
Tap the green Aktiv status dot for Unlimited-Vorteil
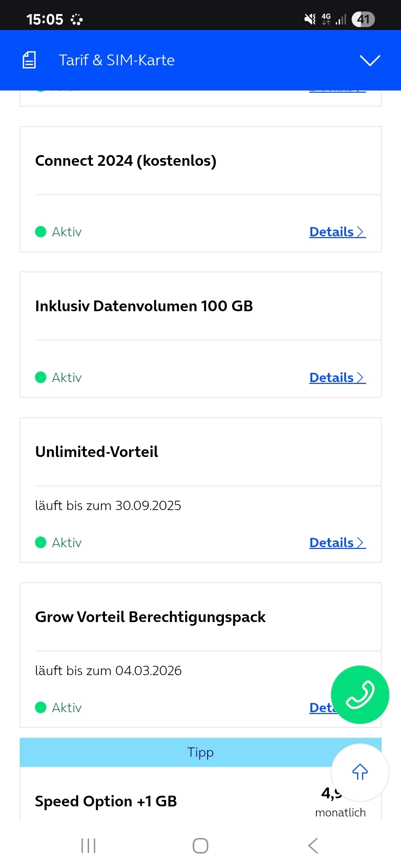pos(40,543)
